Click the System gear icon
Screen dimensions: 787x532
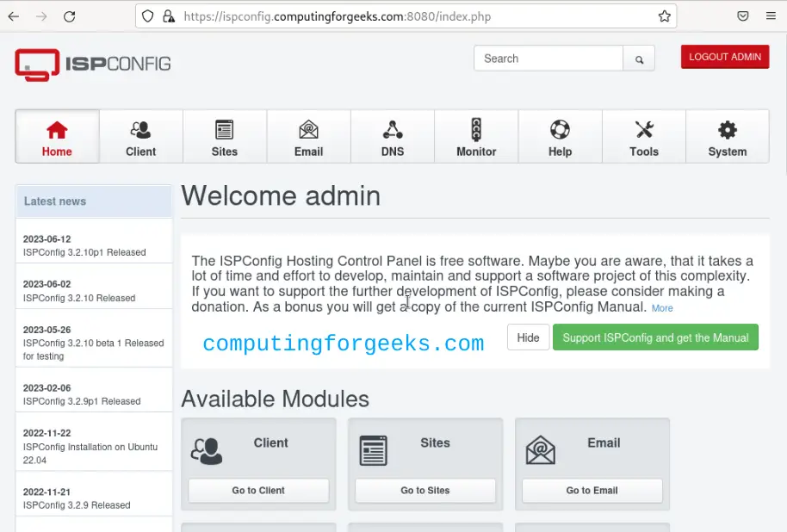coord(728,130)
